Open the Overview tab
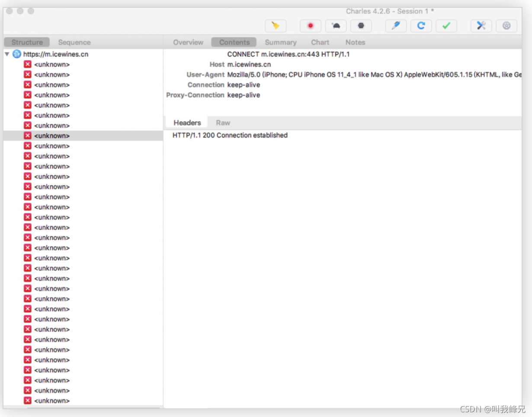This screenshot has width=532, height=417. click(188, 42)
